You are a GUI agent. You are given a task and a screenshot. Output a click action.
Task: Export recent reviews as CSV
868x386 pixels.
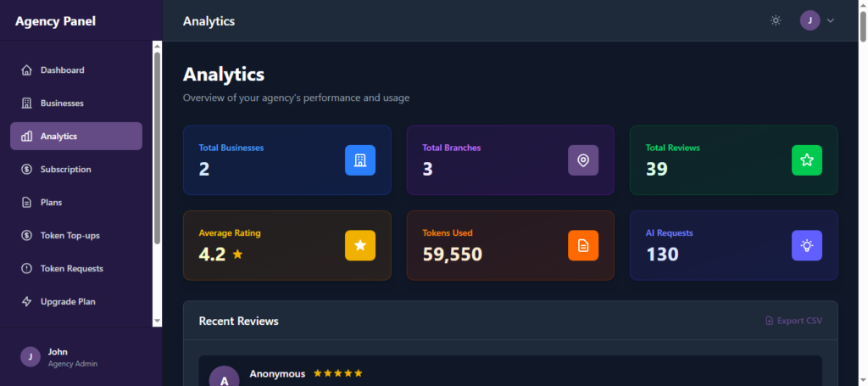(793, 321)
